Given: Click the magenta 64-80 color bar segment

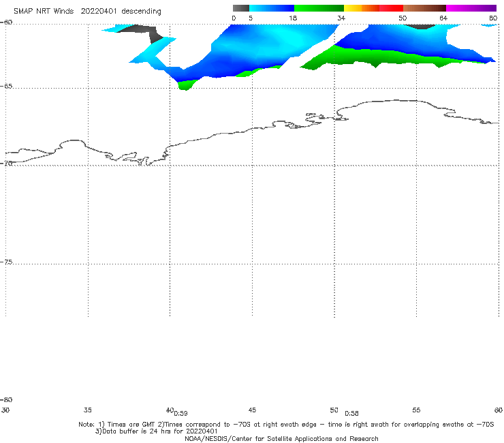Looking at the screenshot, I should pos(471,8).
